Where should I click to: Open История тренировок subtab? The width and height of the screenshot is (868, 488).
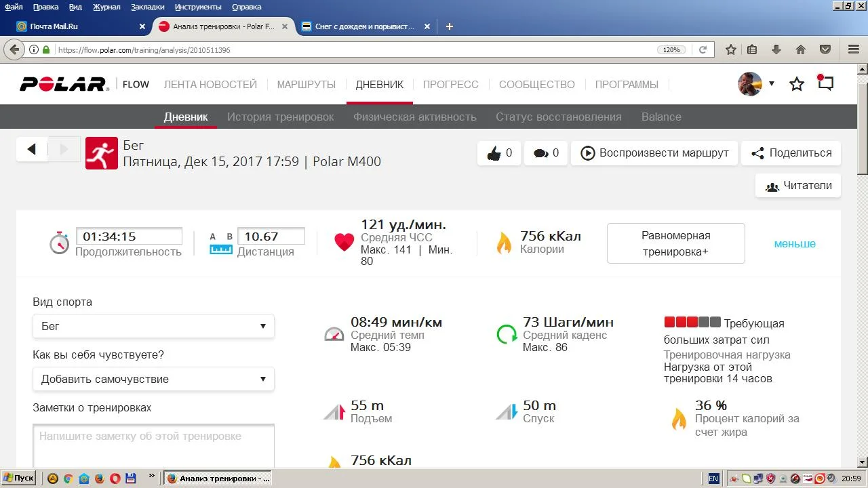click(x=280, y=117)
